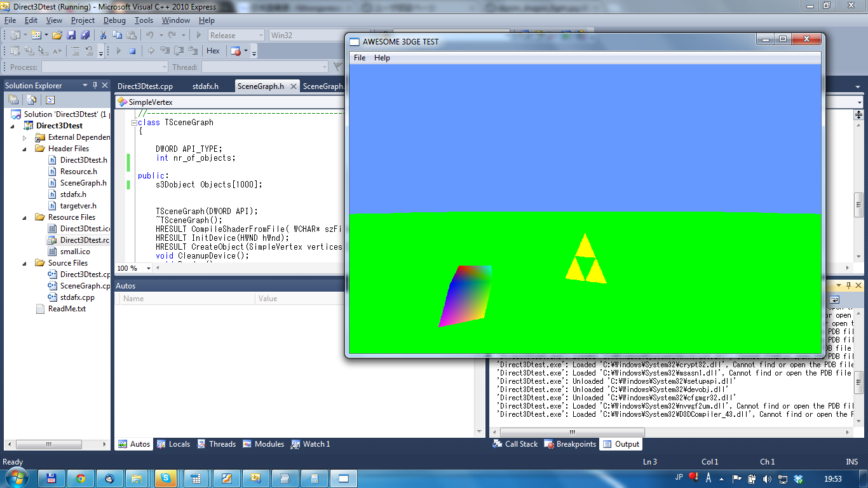Toggle hexadecimal display with the Hex button
This screenshot has height=488, width=868.
point(212,51)
